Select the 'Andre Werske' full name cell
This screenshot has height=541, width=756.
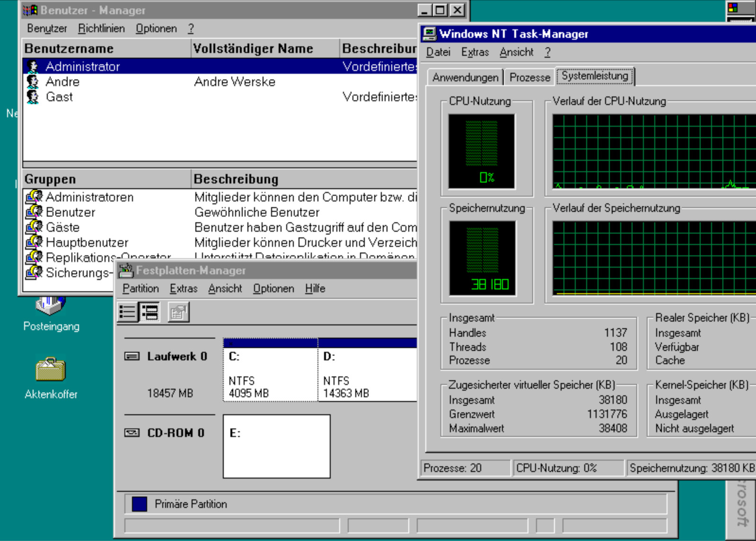(235, 81)
